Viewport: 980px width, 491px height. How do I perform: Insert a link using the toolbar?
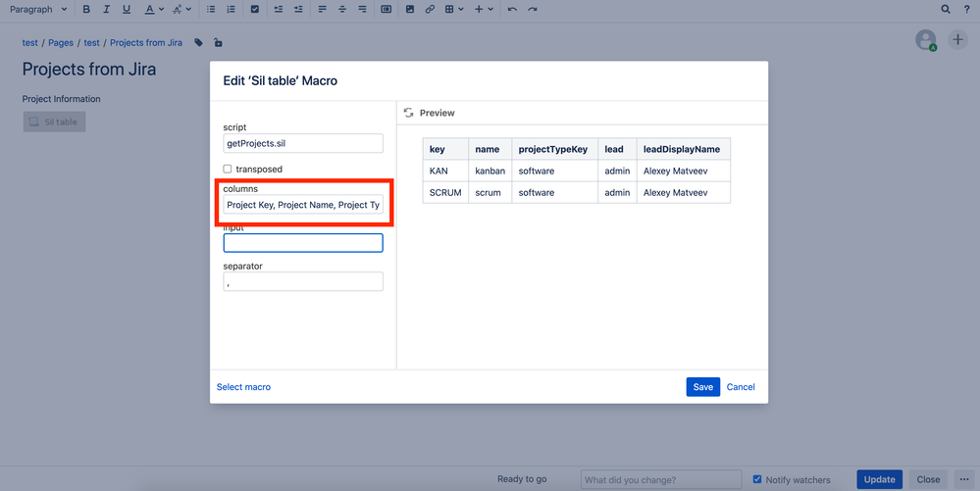point(430,10)
